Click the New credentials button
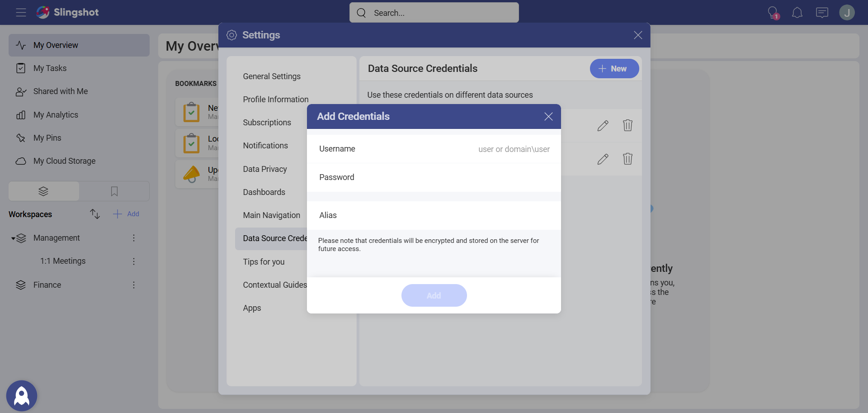The image size is (868, 413). point(614,69)
